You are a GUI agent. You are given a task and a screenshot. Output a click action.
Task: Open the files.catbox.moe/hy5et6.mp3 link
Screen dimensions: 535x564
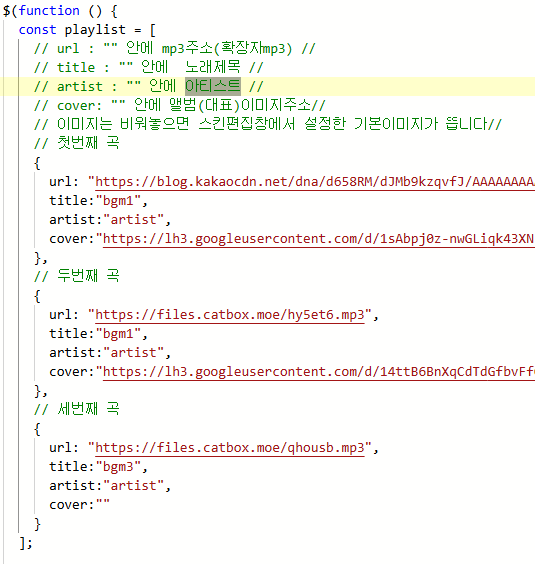click(x=230, y=315)
